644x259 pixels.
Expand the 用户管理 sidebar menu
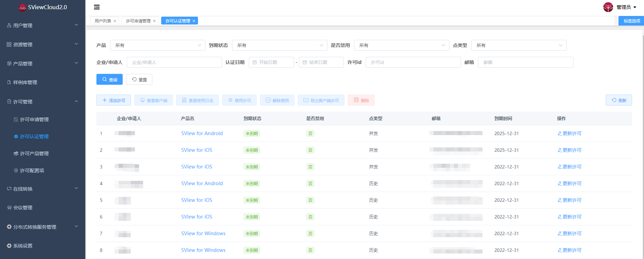(43, 25)
